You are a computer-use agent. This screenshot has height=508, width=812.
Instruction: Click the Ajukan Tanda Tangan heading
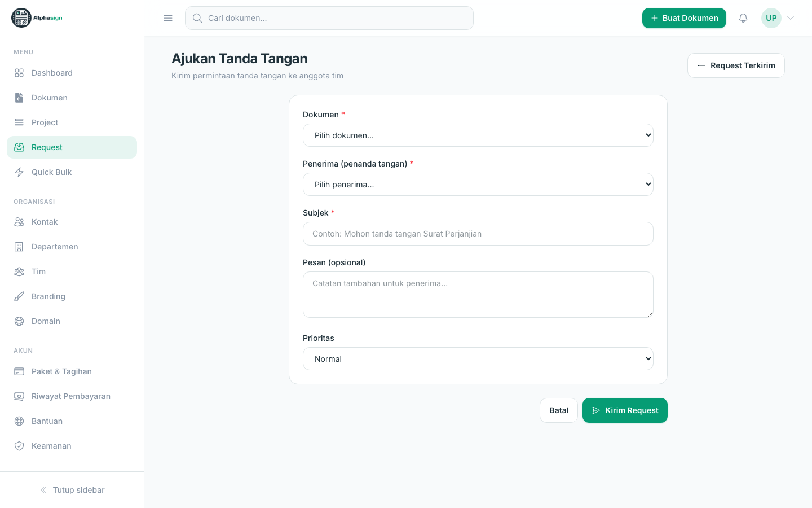point(240,59)
